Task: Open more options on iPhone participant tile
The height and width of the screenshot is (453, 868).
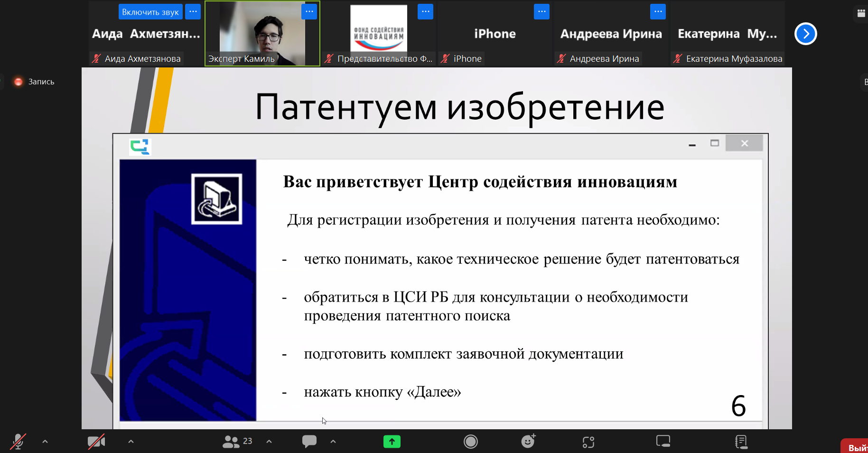Action: pos(541,11)
